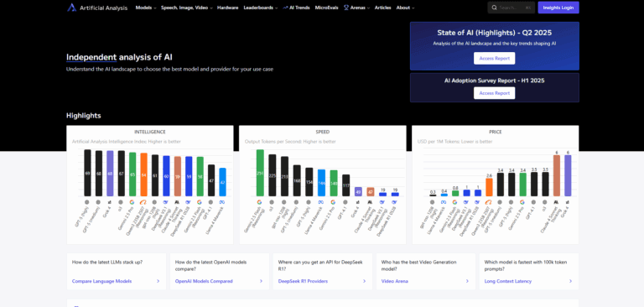Focus the search input field

[x=511, y=8]
